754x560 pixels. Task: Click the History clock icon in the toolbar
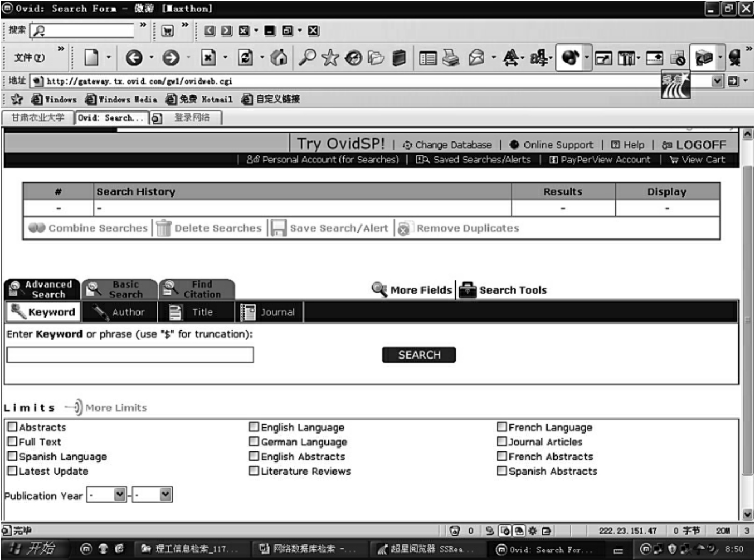[x=353, y=57]
